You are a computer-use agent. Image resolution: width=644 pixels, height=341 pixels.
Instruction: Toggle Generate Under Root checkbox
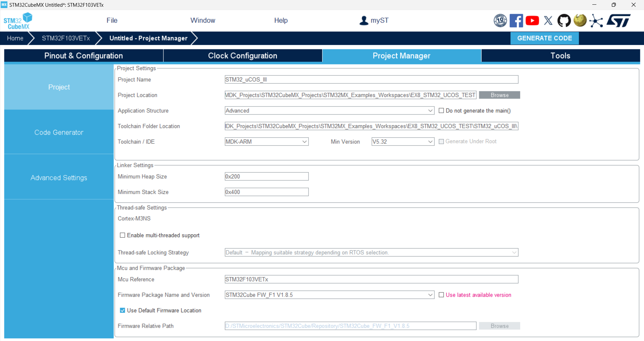pyautogui.click(x=441, y=142)
